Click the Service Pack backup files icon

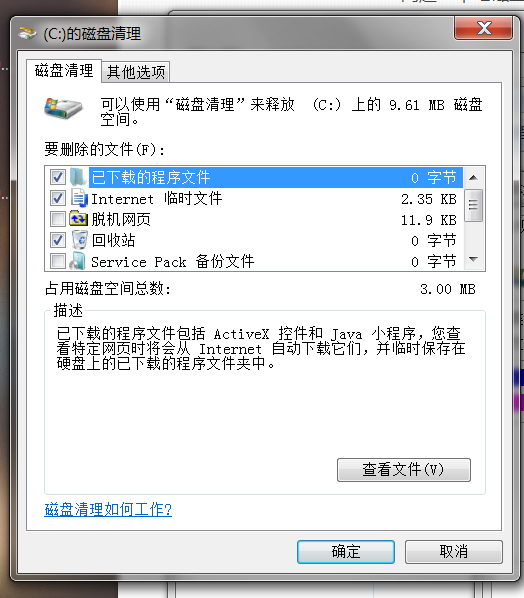77,261
